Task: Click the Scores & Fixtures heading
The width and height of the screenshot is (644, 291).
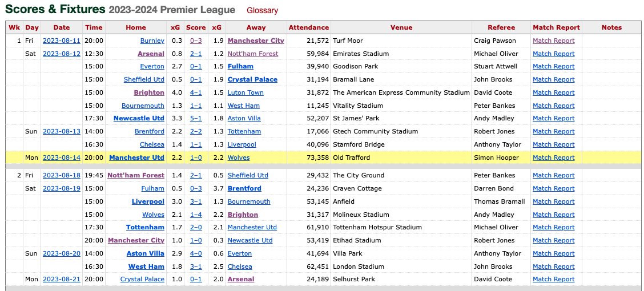Action: [x=55, y=10]
